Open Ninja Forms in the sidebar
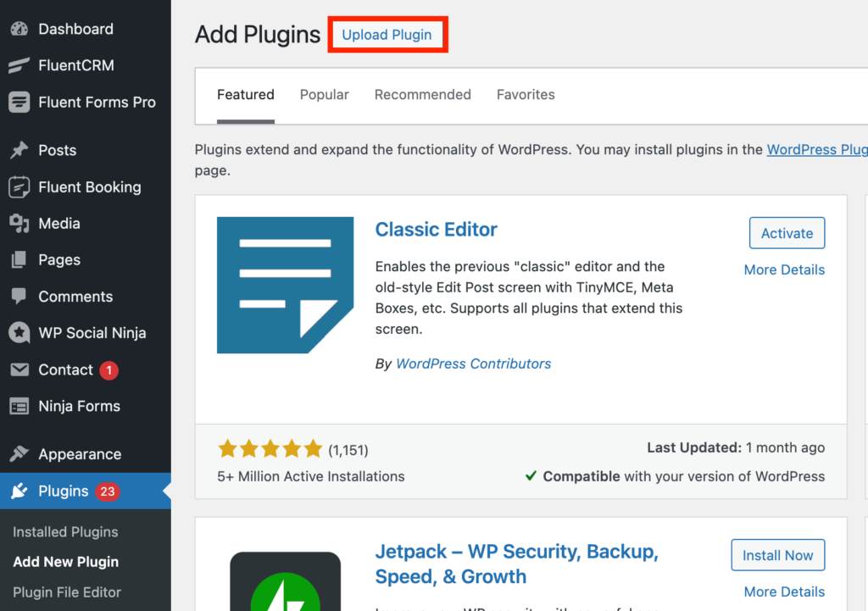This screenshot has height=611, width=868. click(79, 406)
